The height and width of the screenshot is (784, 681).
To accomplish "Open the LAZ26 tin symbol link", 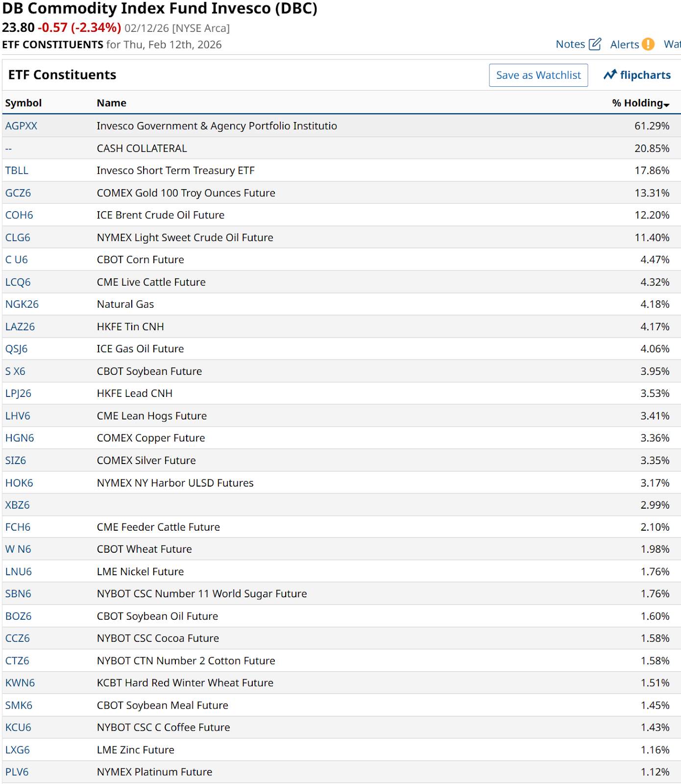I will (x=20, y=327).
